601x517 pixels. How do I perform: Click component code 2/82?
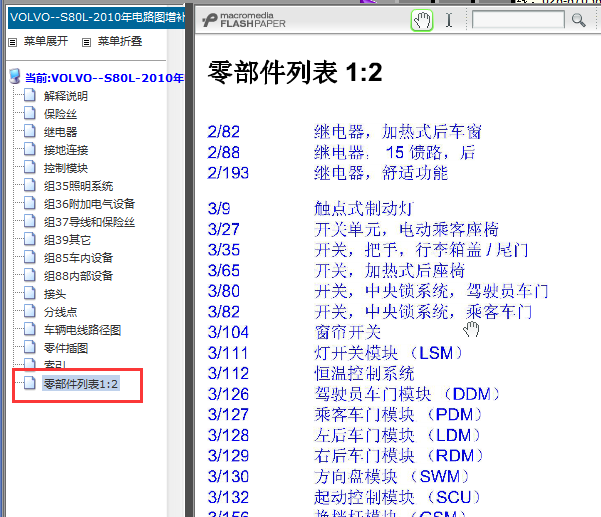coord(223,132)
